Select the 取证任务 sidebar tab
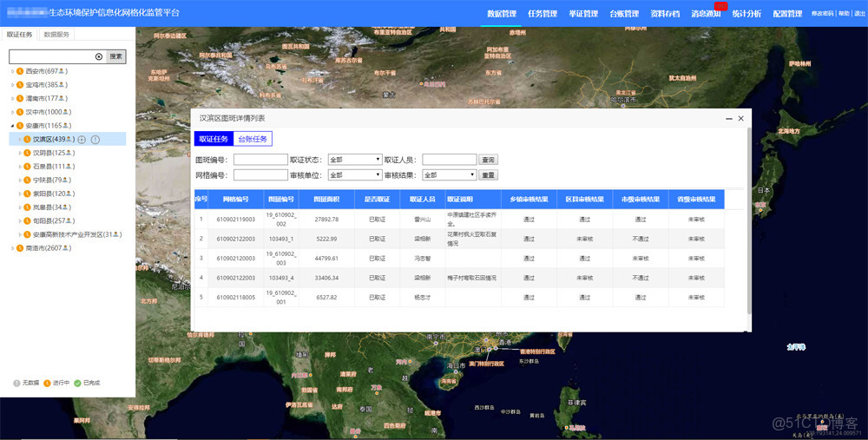The height and width of the screenshot is (440, 868). (19, 35)
